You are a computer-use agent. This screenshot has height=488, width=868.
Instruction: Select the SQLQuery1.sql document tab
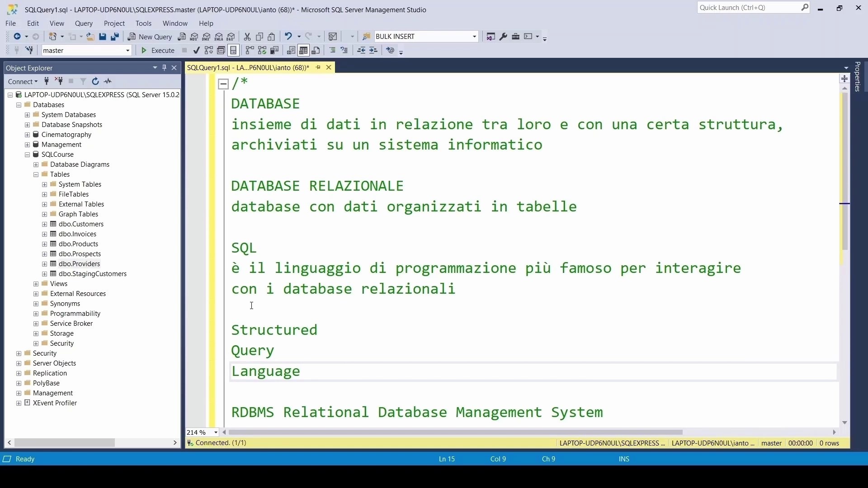click(248, 67)
